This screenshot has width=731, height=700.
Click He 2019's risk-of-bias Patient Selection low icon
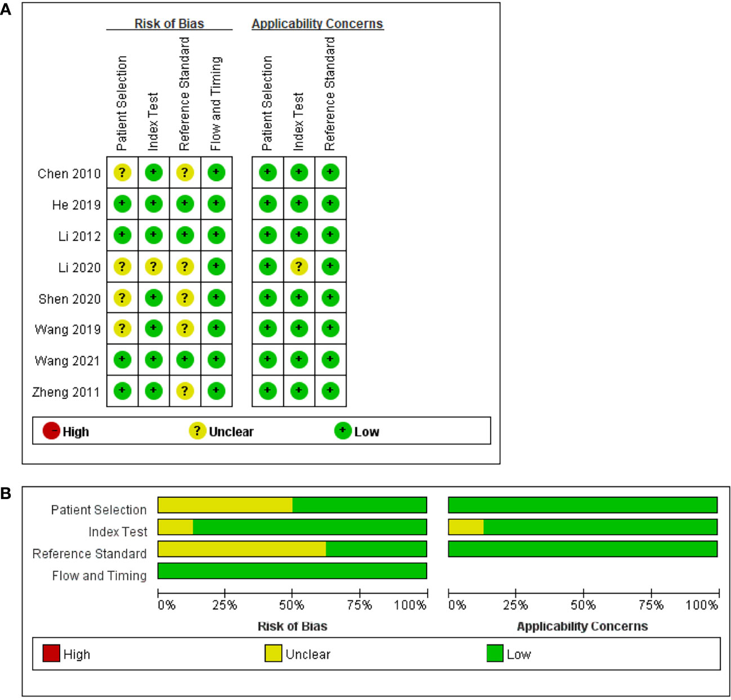122,204
